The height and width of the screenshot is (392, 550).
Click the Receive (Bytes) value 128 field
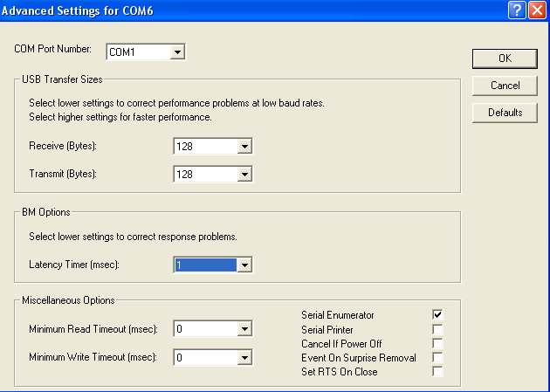204,147
